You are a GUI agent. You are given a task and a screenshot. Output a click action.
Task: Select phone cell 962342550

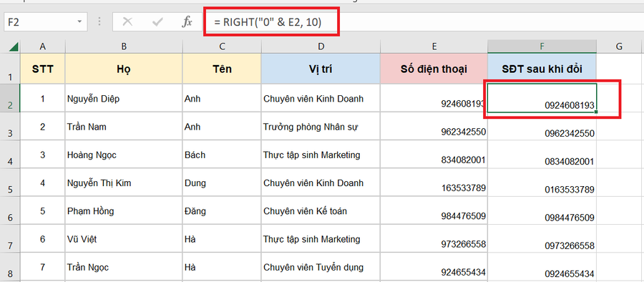(x=434, y=127)
